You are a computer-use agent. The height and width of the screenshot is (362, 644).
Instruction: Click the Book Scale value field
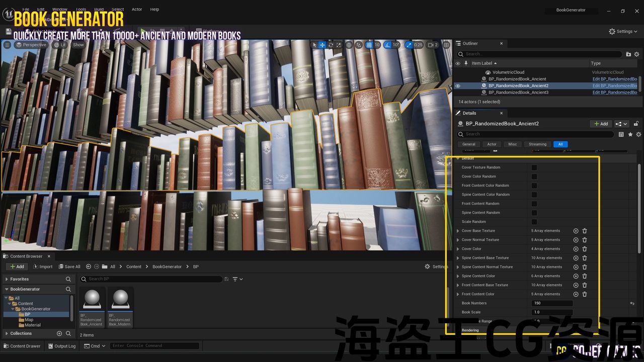click(x=552, y=312)
